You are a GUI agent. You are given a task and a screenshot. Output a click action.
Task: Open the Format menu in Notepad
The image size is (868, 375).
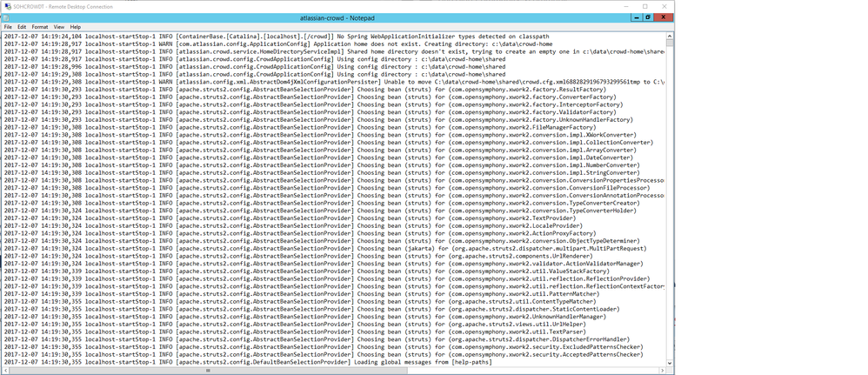[x=40, y=27]
